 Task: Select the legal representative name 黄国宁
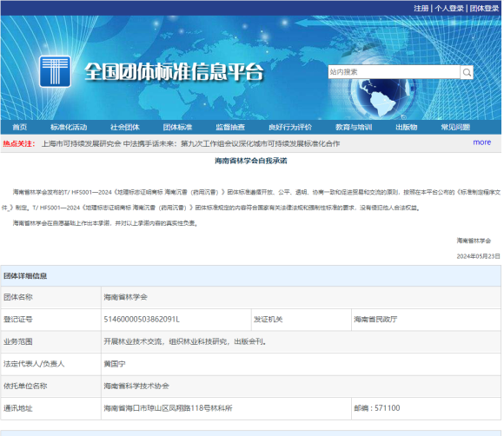115,364
